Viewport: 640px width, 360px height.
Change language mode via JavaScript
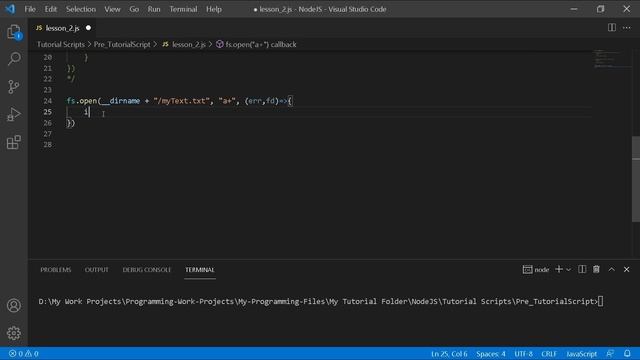[x=582, y=353]
